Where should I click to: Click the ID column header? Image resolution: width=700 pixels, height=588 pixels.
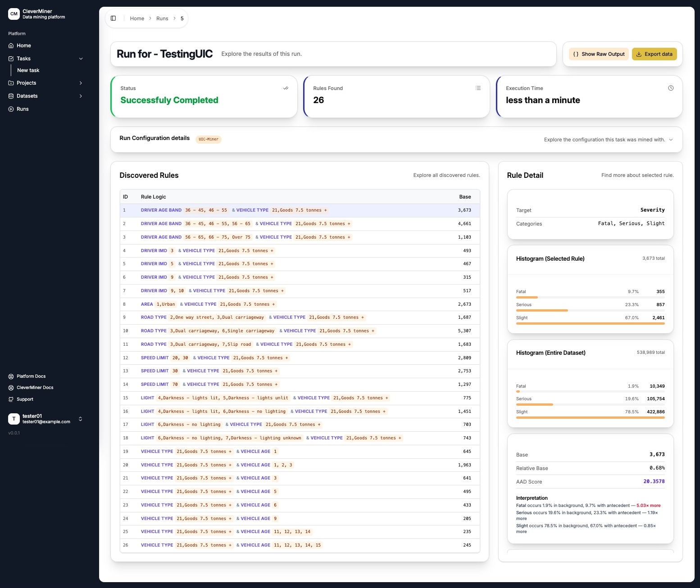(x=126, y=197)
